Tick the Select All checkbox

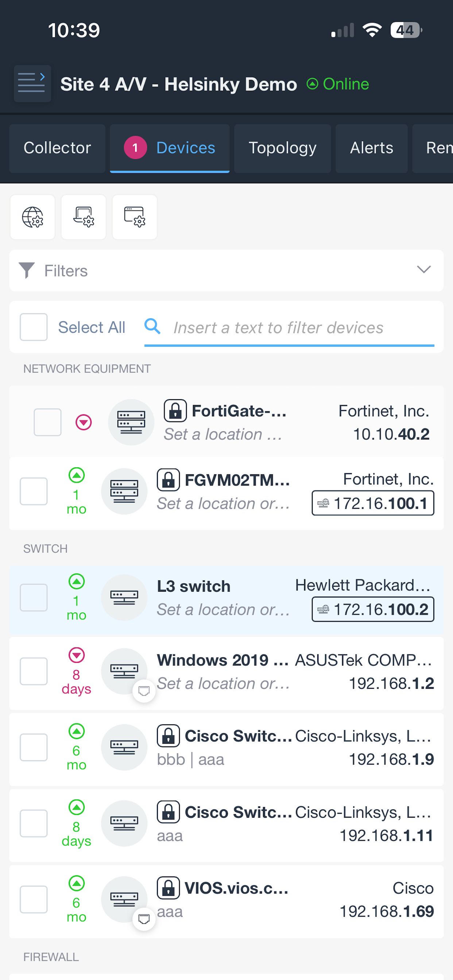point(34,327)
